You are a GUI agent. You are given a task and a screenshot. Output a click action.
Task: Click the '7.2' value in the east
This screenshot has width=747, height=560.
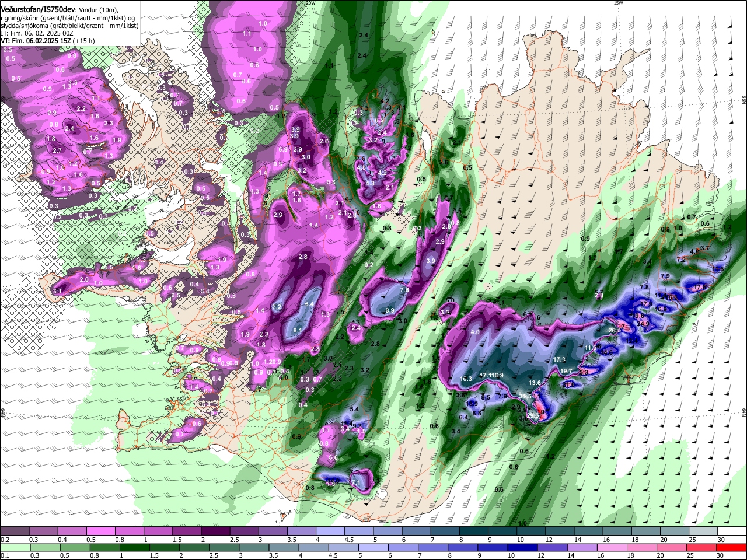click(x=680, y=260)
